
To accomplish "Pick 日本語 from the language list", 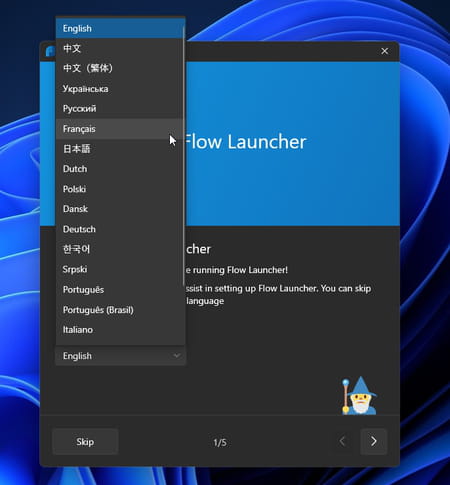I will (119, 149).
